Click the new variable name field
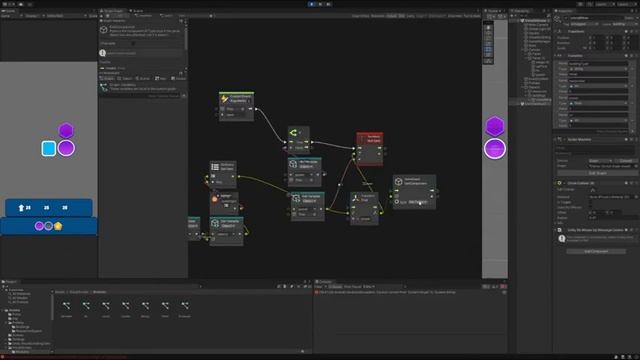This screenshot has width=640, height=360. [x=141, y=96]
